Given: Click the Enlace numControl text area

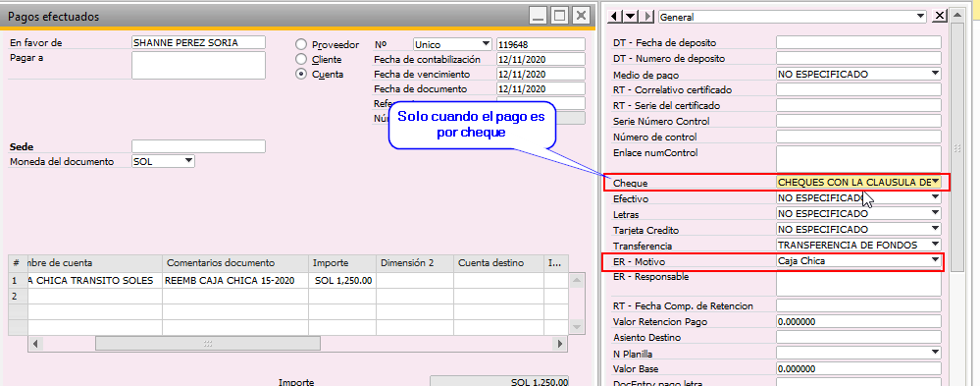Looking at the screenshot, I should tap(858, 158).
